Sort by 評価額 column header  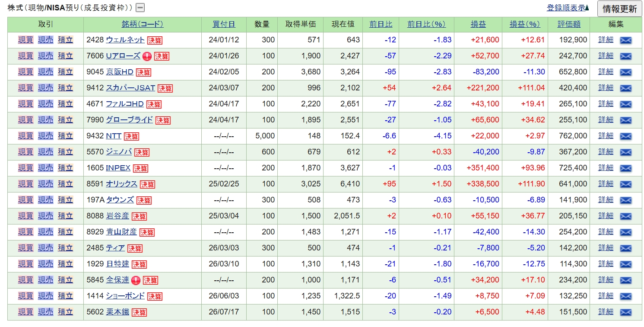(x=569, y=25)
